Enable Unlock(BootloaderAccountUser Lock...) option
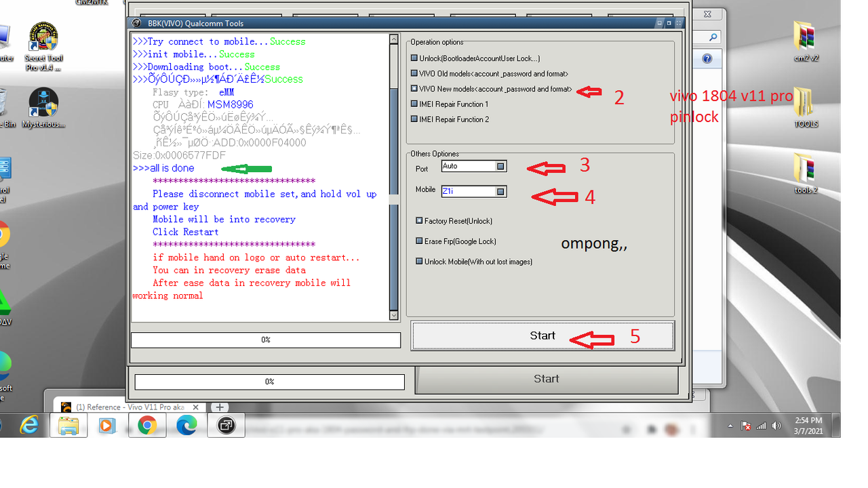Image resolution: width=868 pixels, height=488 pixels. [414, 58]
